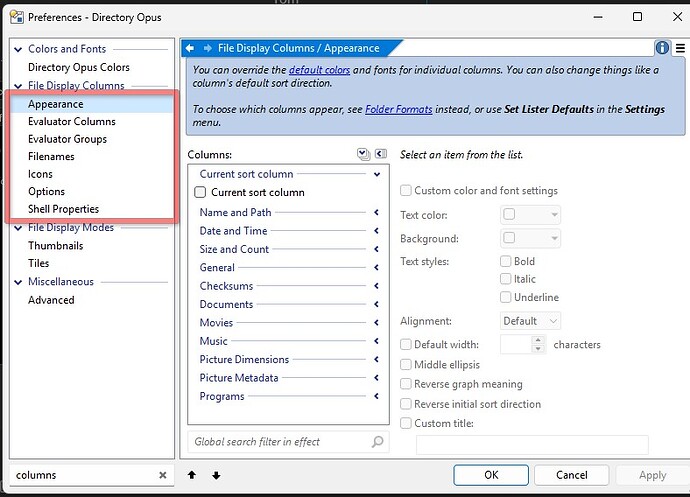Open the Evaluator Columns page
Screen dimensions: 690x497
click(x=72, y=121)
